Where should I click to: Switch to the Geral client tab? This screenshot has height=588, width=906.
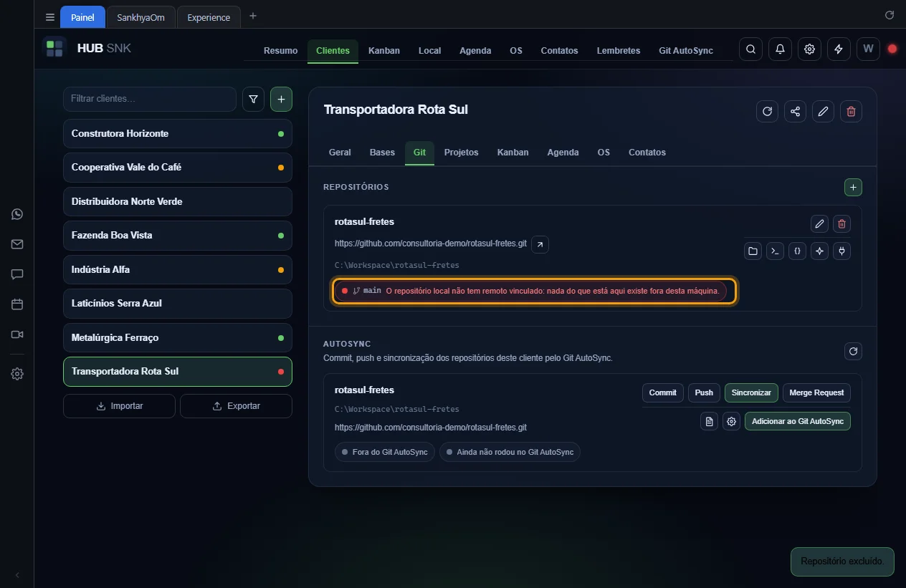pos(340,153)
